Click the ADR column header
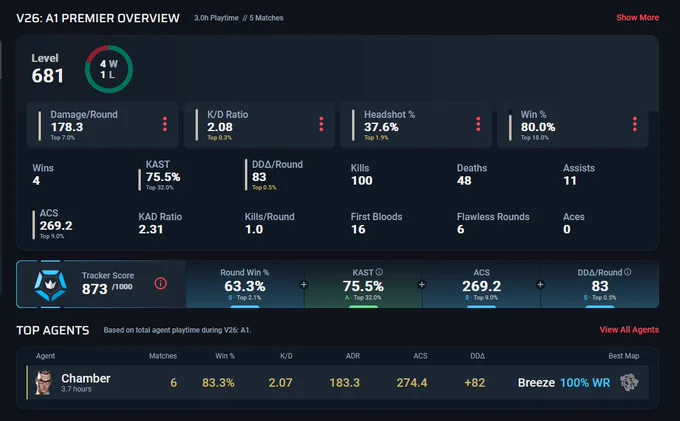Image resolution: width=680 pixels, height=421 pixels. 353,356
